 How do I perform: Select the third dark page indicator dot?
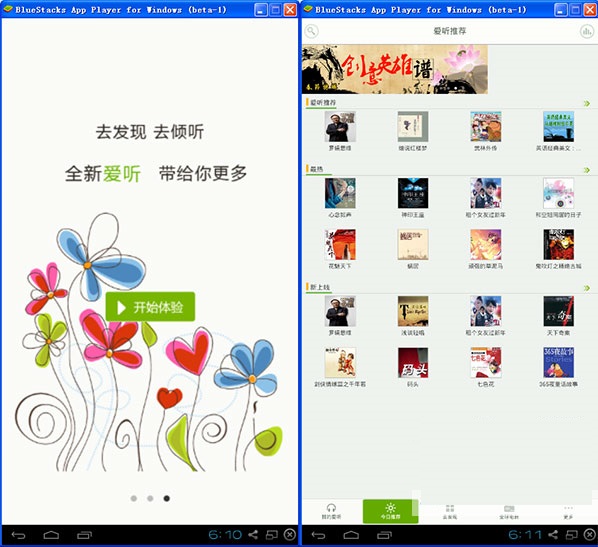[x=167, y=498]
